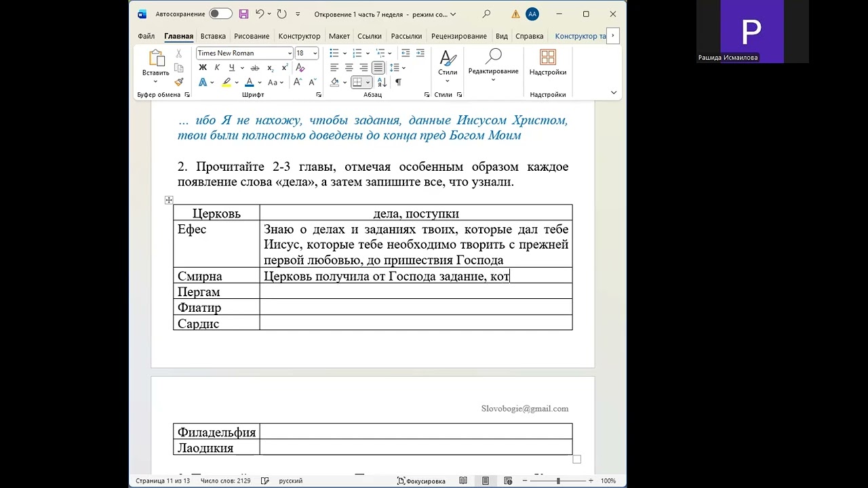The image size is (868, 488).
Task: Click the Redo arrow in the title bar
Action: 282,14
